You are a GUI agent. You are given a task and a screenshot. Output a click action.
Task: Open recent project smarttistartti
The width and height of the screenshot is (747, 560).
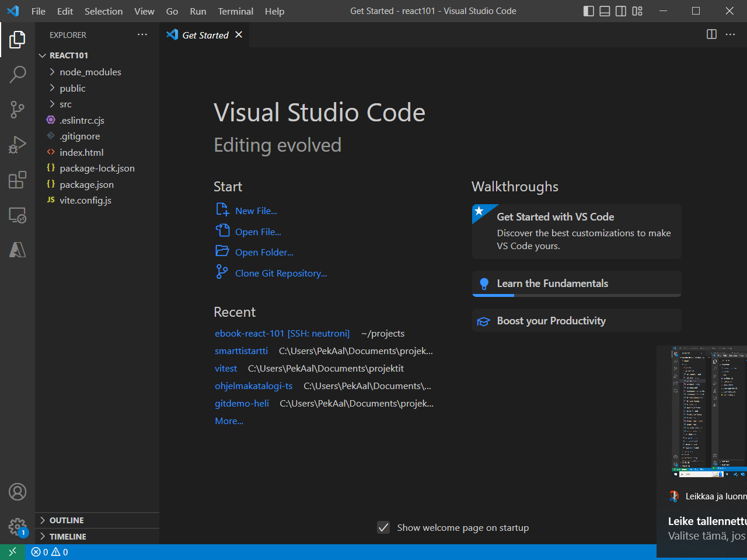tap(241, 351)
